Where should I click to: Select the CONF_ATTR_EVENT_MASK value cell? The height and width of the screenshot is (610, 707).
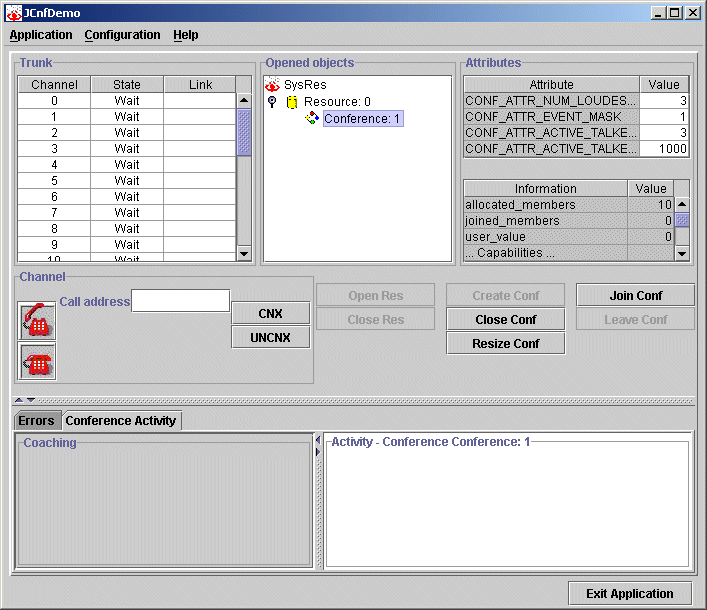point(664,117)
